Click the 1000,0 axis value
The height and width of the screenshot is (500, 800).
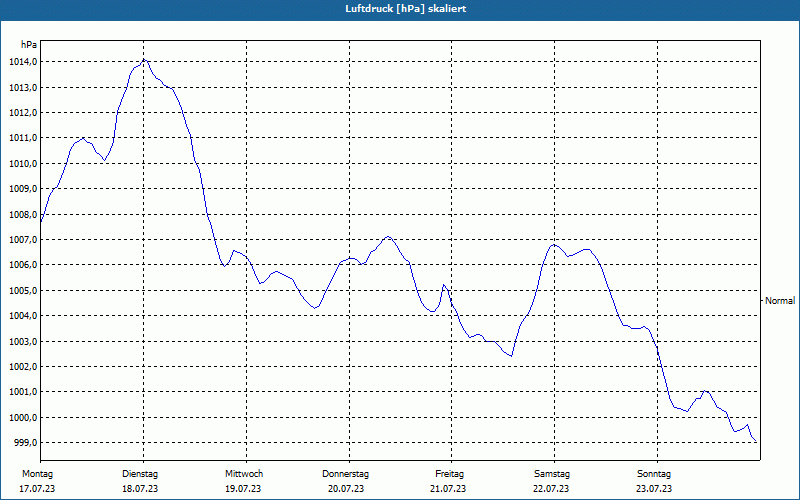23,417
